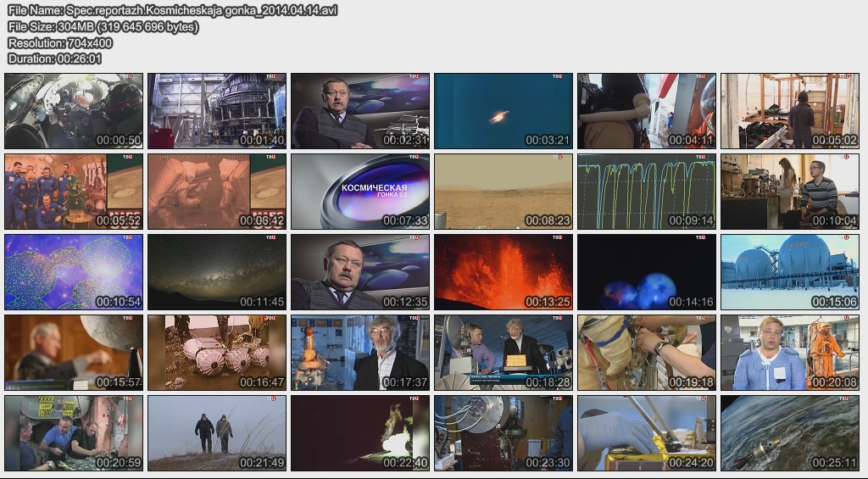This screenshot has width=868, height=479.
Task: Open the title card thumbnail at 00:07:33
Action: click(x=360, y=192)
